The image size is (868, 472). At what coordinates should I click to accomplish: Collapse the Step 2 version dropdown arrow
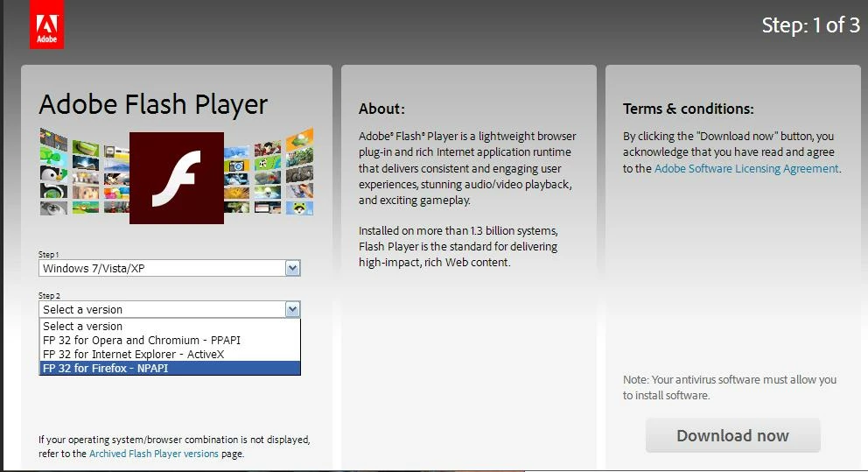293,309
